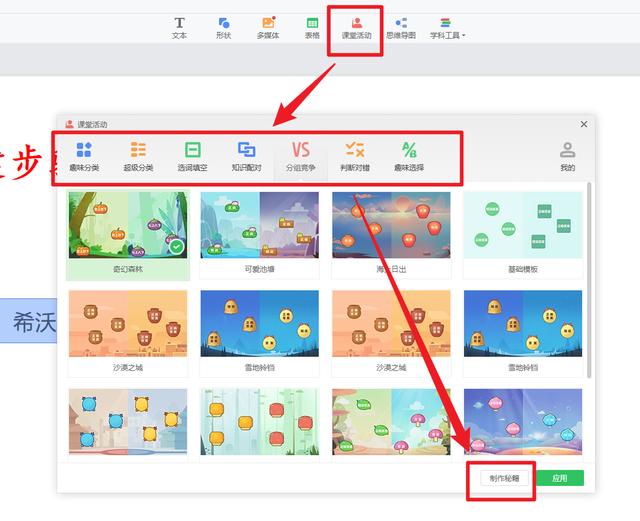Image resolution: width=640 pixels, height=521 pixels.
Task: Select the blue 希沃 text box on slide
Action: (29, 321)
